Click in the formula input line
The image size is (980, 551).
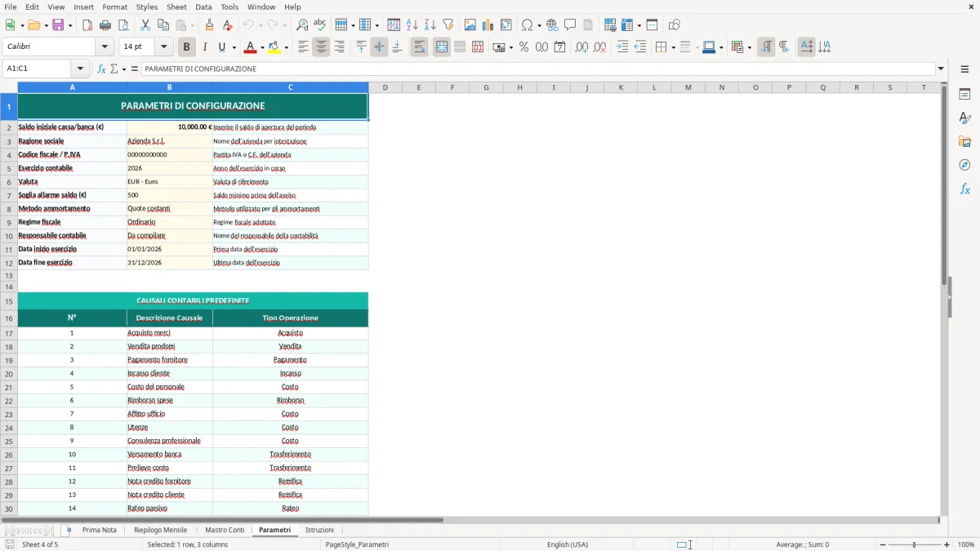pos(538,69)
